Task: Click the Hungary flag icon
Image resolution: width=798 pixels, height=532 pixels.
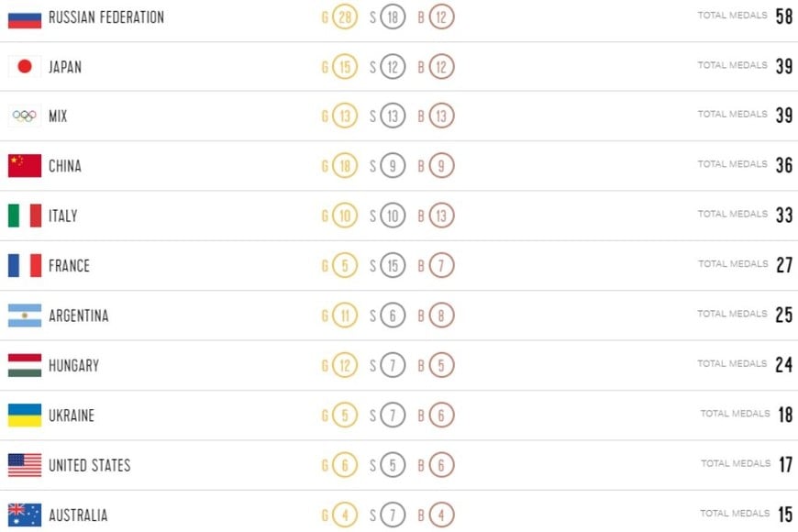Action: click(x=25, y=365)
